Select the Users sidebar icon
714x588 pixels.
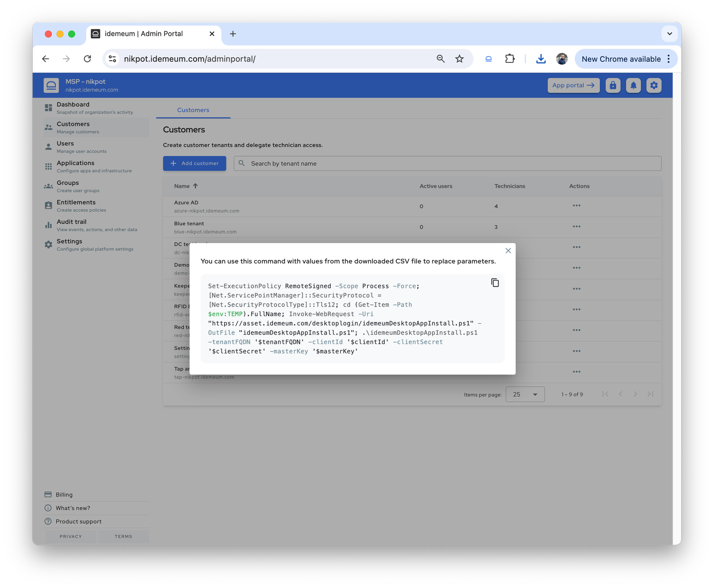pyautogui.click(x=48, y=146)
